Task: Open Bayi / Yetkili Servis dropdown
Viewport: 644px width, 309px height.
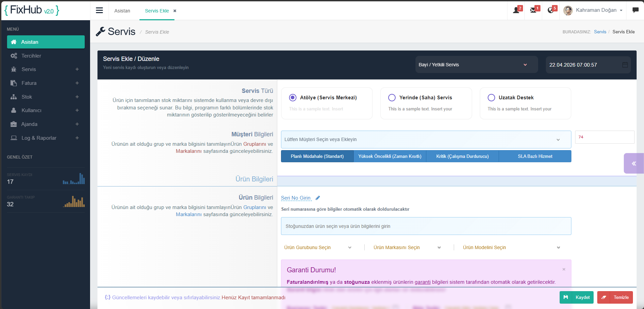Action: coord(477,65)
